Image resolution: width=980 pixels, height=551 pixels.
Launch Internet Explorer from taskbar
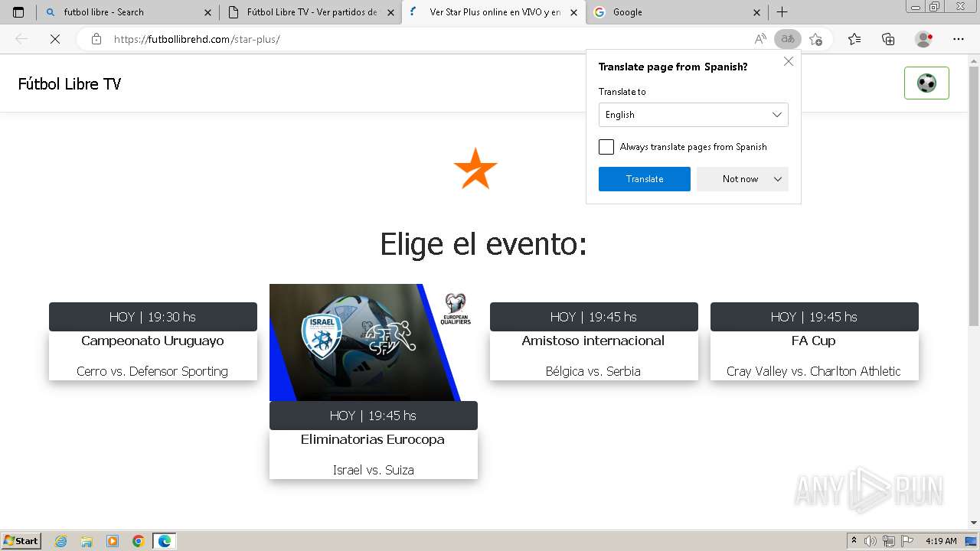click(61, 541)
